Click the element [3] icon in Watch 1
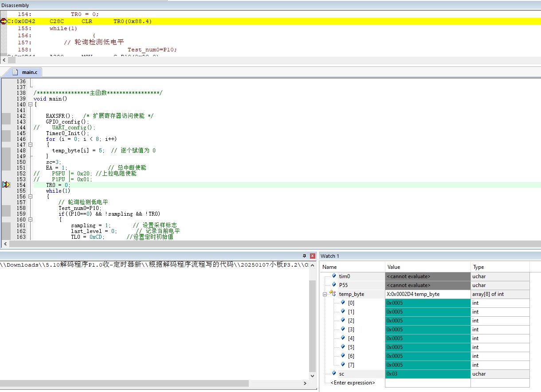 pyautogui.click(x=343, y=329)
